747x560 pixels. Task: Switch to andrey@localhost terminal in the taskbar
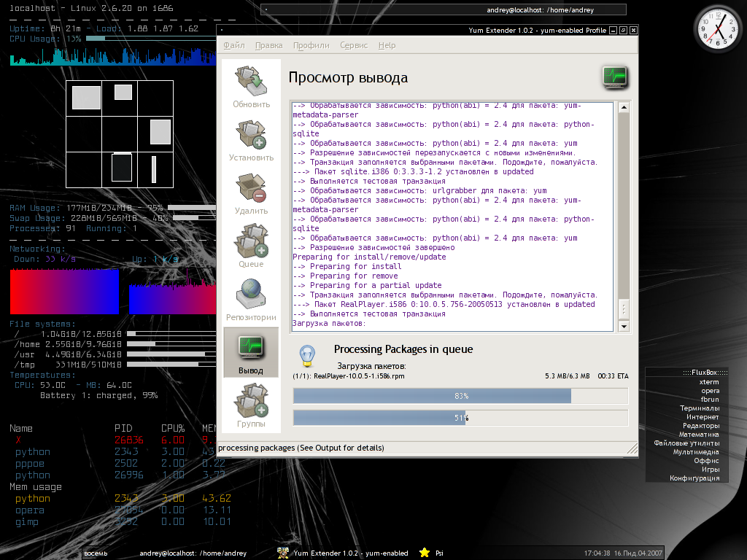pos(193,553)
